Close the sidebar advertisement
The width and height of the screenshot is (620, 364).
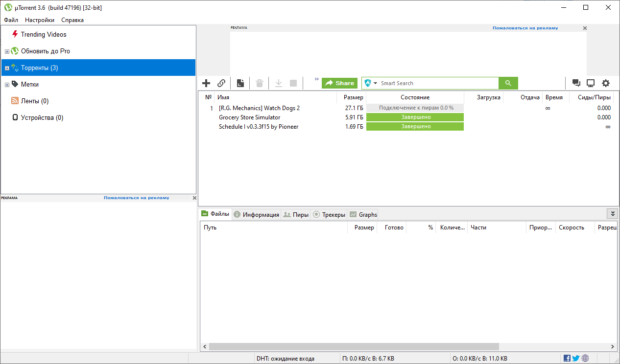pyautogui.click(x=194, y=198)
